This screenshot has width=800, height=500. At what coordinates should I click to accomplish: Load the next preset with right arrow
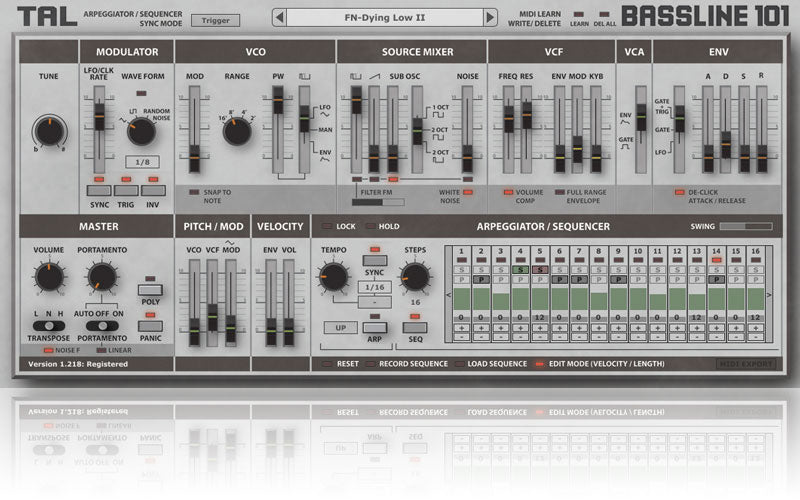[x=490, y=18]
